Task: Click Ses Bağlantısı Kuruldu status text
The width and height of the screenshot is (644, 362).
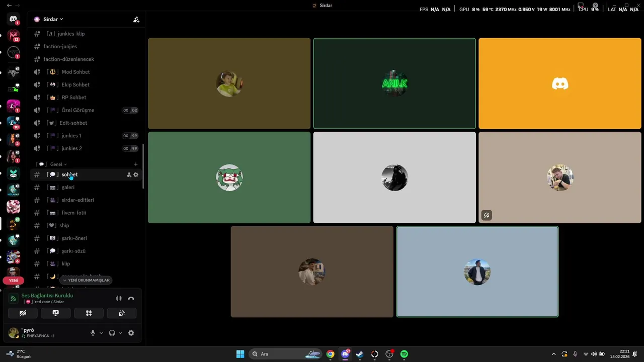Action: [47, 296]
